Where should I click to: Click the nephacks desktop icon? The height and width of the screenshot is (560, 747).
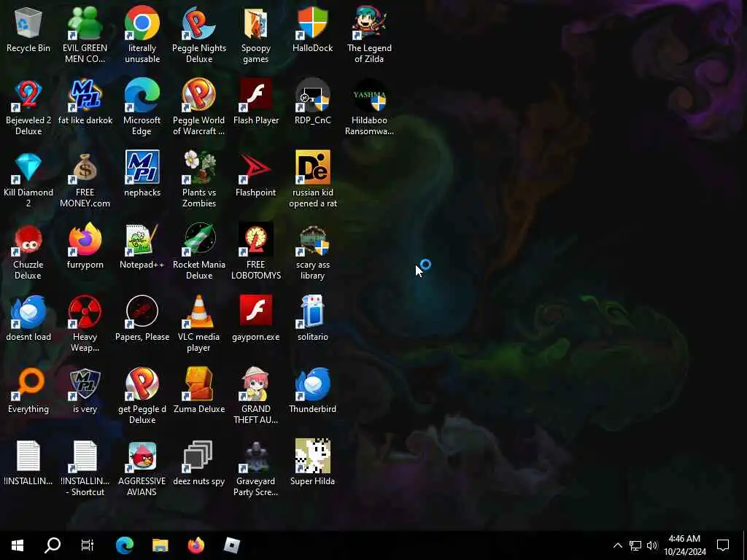pos(142,174)
